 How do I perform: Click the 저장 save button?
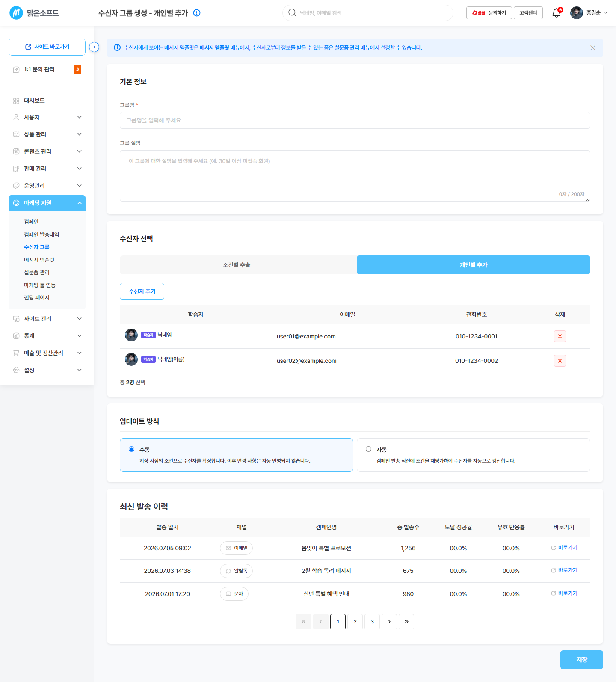[x=582, y=660]
